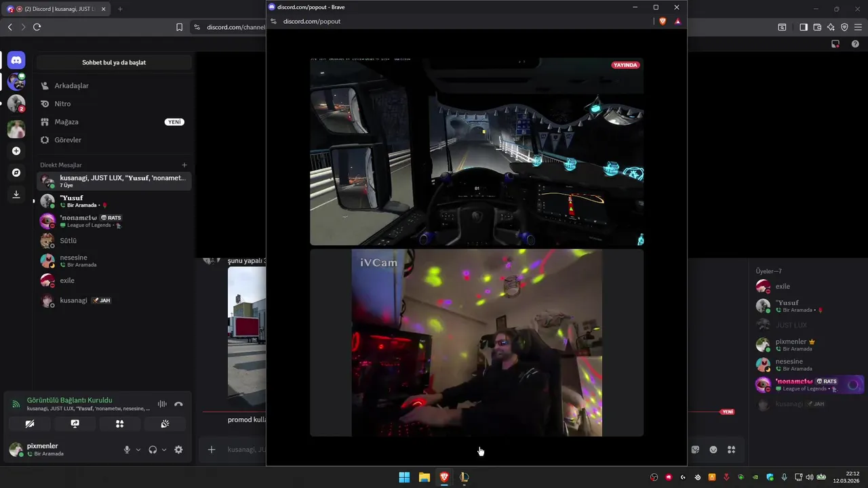Open Mağaza shop page
Screen dimensions: 868x488
click(114, 122)
